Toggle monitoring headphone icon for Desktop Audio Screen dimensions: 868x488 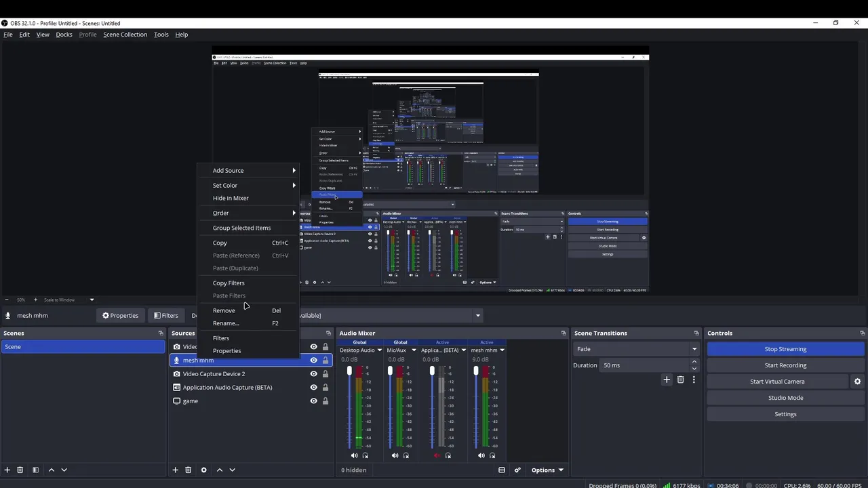366,455
